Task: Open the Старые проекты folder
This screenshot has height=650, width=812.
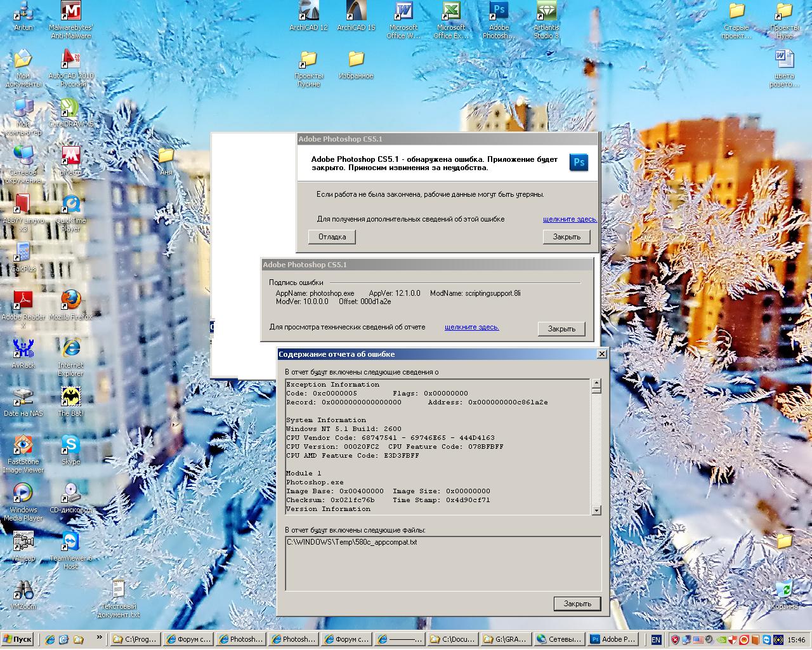Action: point(737,20)
